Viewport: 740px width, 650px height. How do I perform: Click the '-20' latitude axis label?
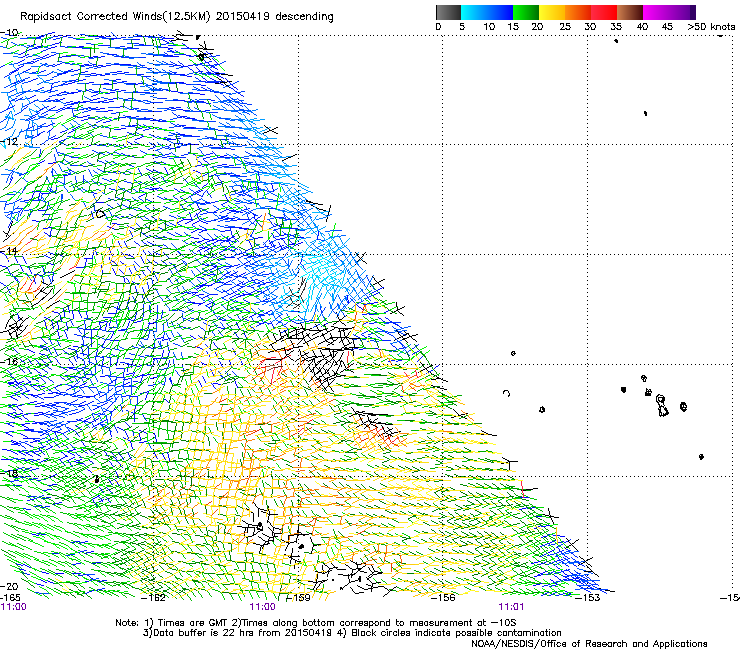coord(9,586)
